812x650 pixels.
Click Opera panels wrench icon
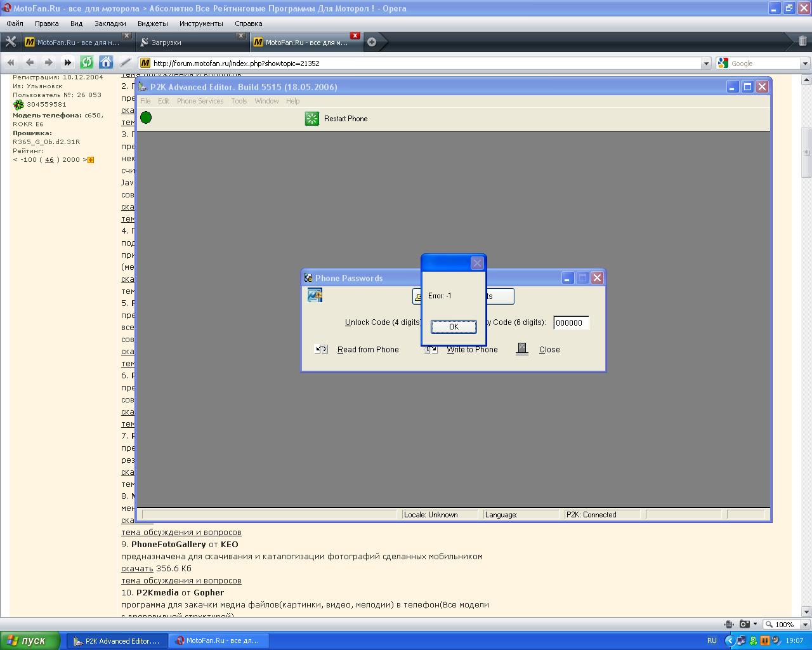coord(10,42)
